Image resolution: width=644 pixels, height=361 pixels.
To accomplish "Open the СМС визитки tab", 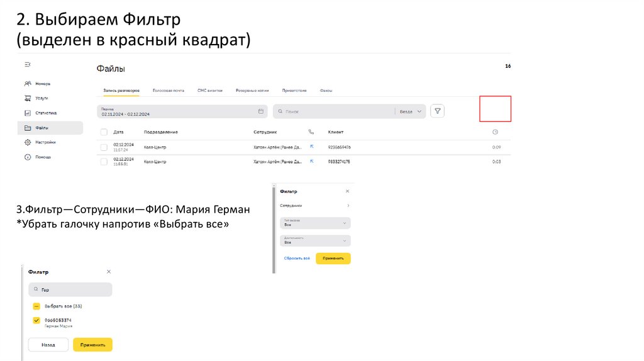I will coord(210,91).
